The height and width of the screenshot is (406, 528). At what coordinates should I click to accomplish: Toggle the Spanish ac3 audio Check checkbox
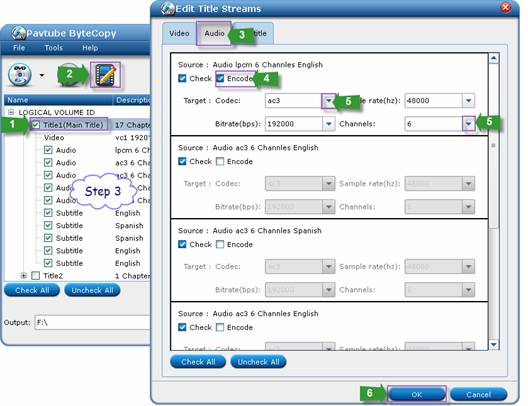click(x=182, y=244)
